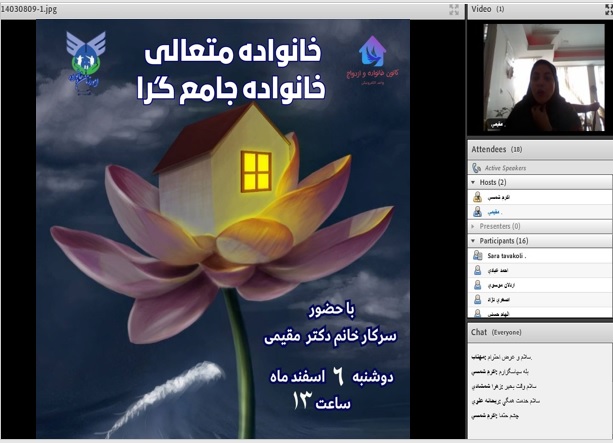Image resolution: width=613 pixels, height=443 pixels.
Task: Click the presenter's webcam video feed
Action: tap(544, 77)
